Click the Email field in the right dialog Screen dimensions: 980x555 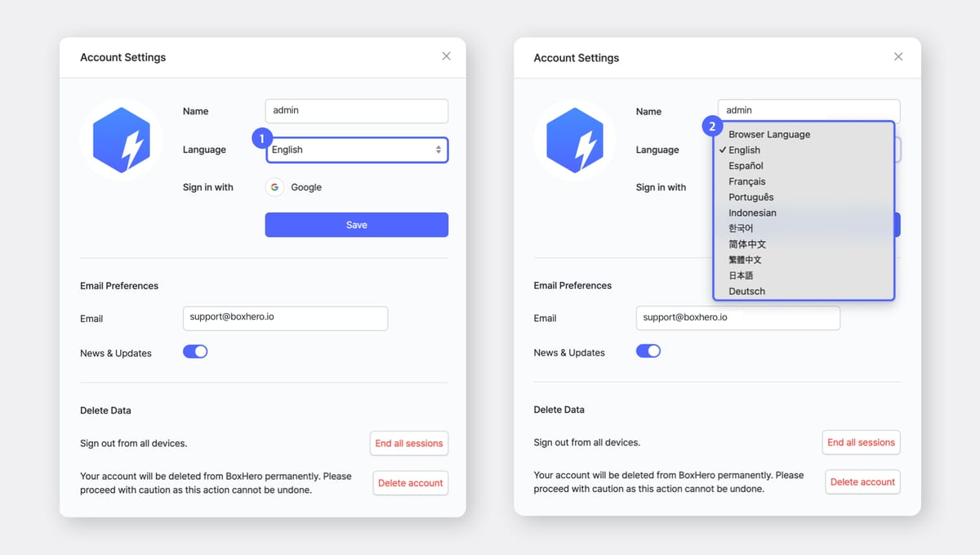pos(737,317)
